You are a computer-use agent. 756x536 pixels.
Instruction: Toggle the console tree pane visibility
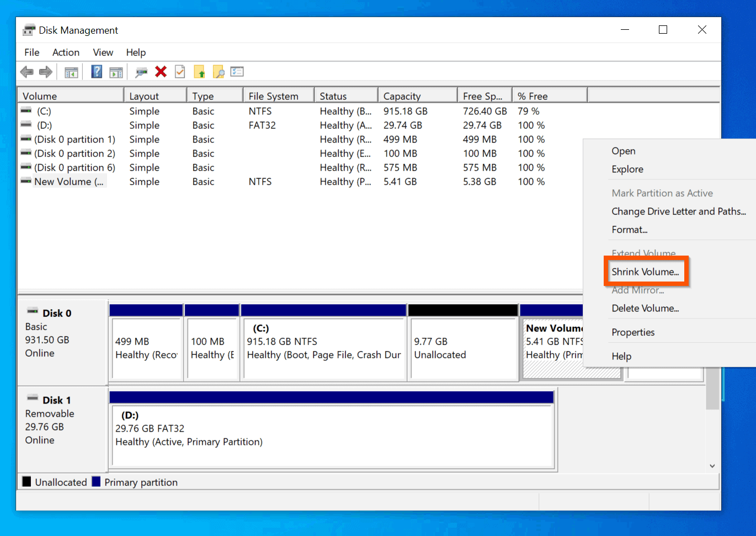pos(71,72)
